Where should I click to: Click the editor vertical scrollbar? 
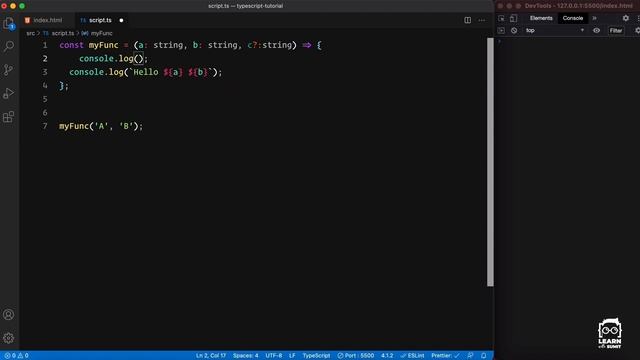tap(490, 162)
